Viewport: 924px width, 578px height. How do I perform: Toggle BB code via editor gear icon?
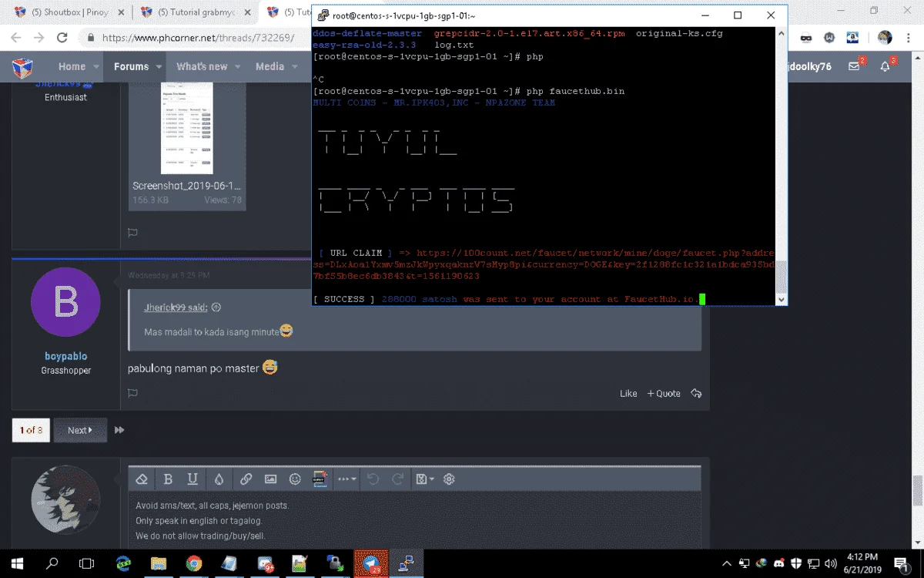point(449,479)
